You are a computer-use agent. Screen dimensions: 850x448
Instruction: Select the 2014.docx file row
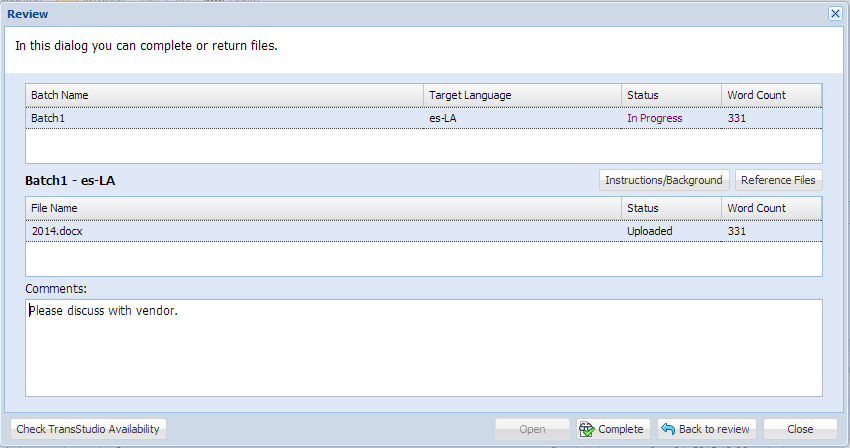click(x=424, y=231)
